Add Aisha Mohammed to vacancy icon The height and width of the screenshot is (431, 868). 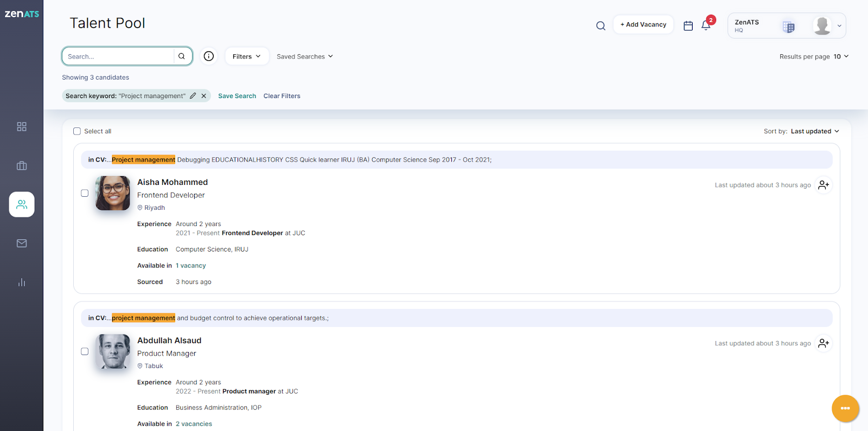click(x=824, y=185)
